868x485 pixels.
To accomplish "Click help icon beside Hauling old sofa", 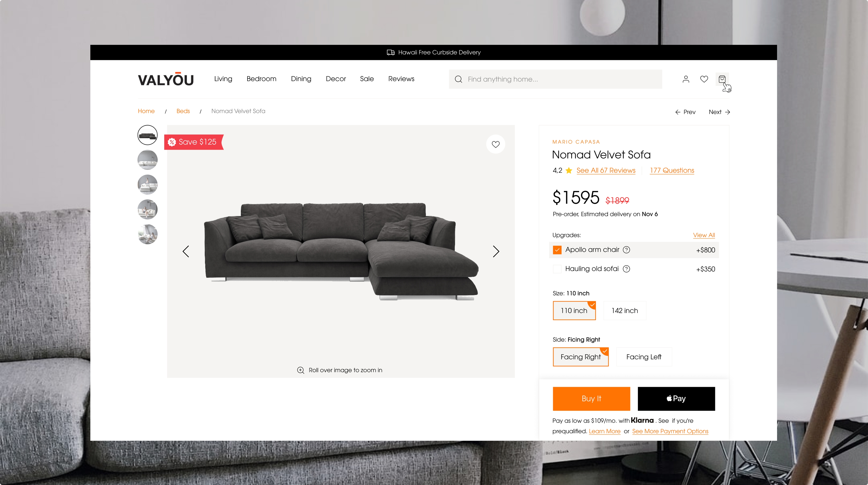I will pos(626,269).
